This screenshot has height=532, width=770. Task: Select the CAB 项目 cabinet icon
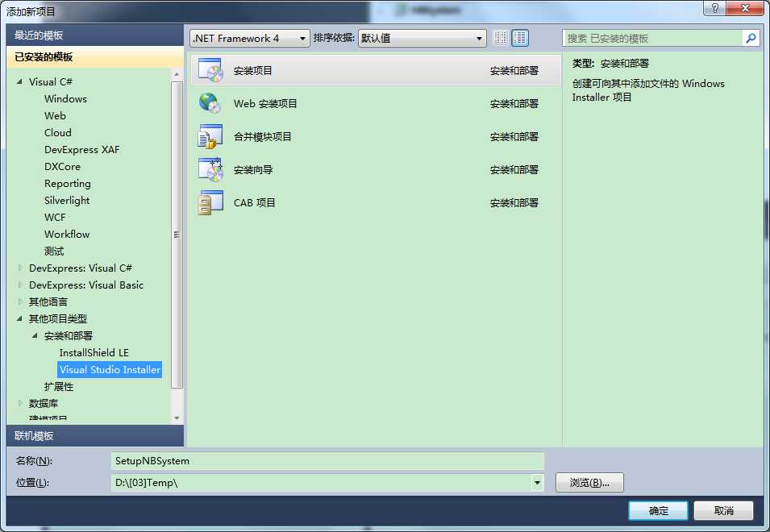point(210,202)
